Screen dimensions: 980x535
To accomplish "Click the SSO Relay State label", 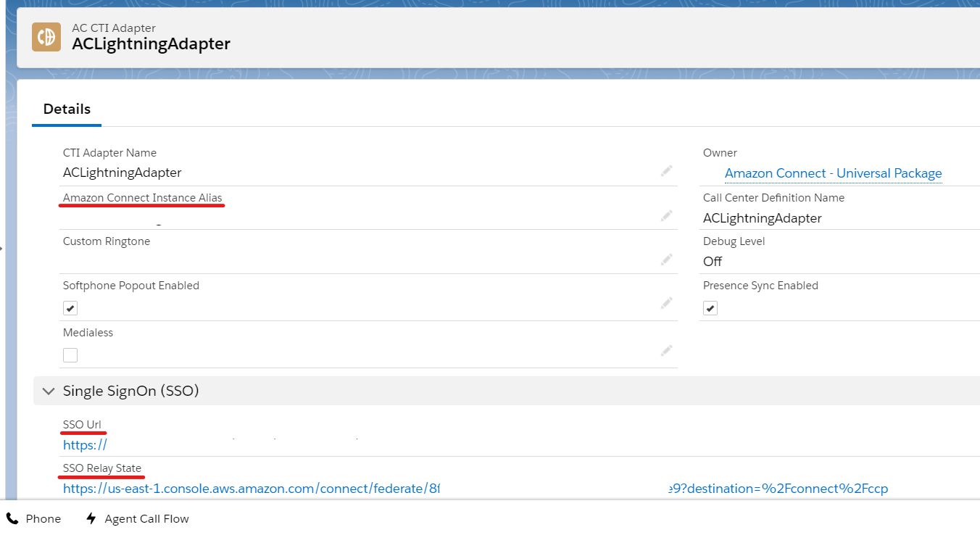I will (x=102, y=468).
